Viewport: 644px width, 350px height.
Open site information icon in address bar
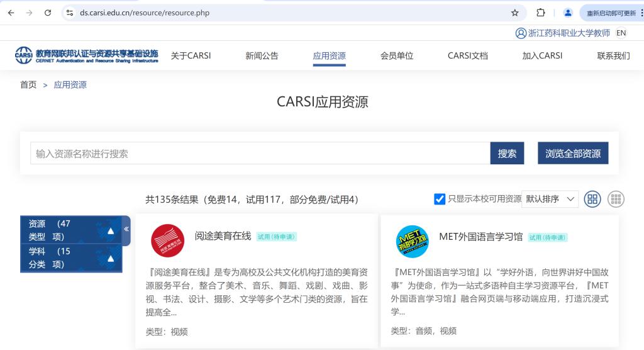(x=70, y=13)
